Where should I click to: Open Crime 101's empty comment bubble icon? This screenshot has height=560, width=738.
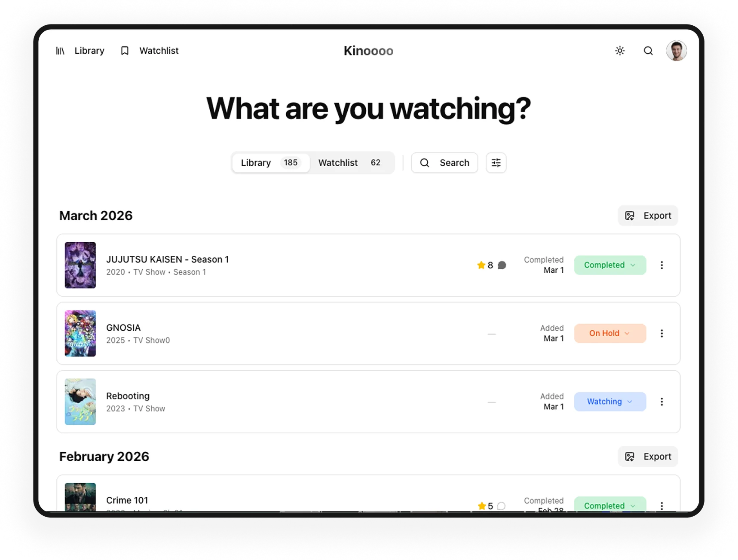[x=501, y=506]
